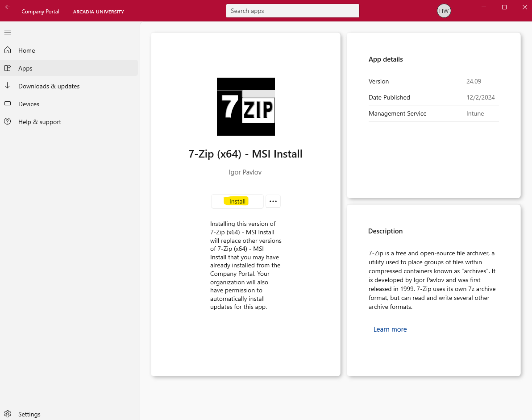The image size is (532, 420).
Task: Click the Help & support question icon
Action: coord(8,121)
